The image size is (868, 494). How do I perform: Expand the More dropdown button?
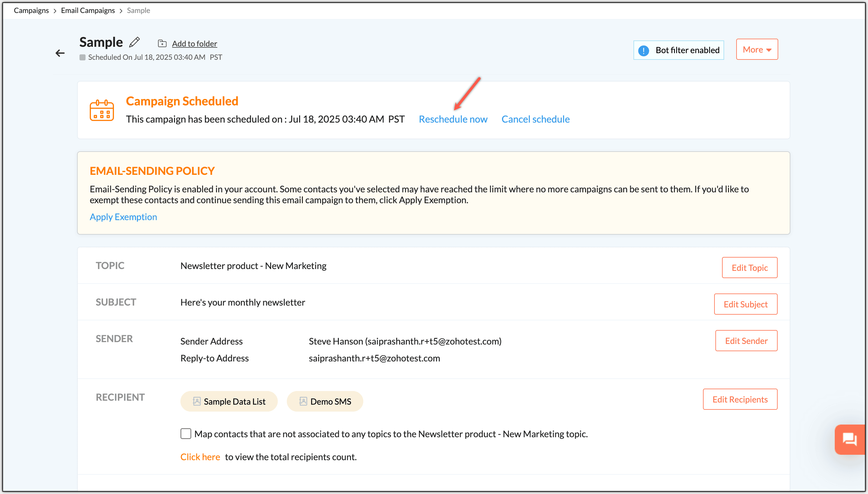pyautogui.click(x=756, y=50)
